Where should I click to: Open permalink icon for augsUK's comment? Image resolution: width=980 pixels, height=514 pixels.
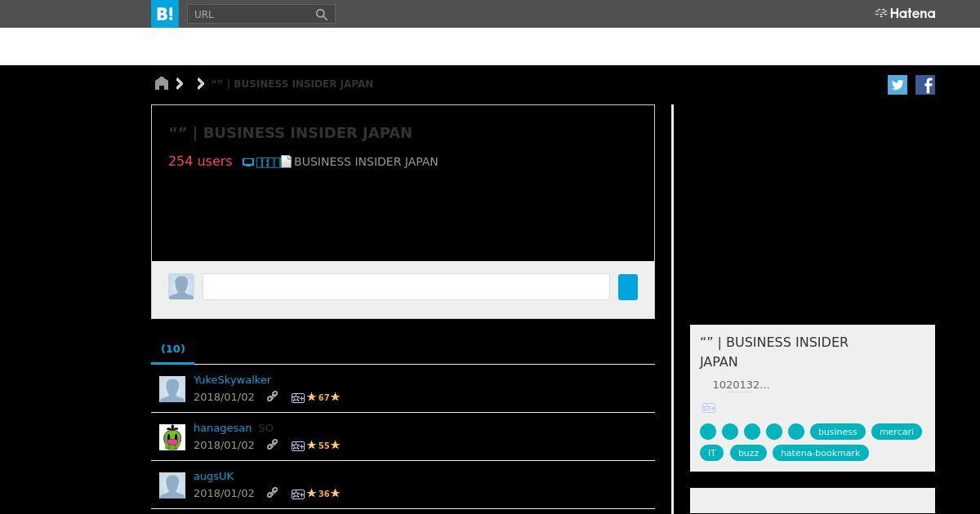273,493
